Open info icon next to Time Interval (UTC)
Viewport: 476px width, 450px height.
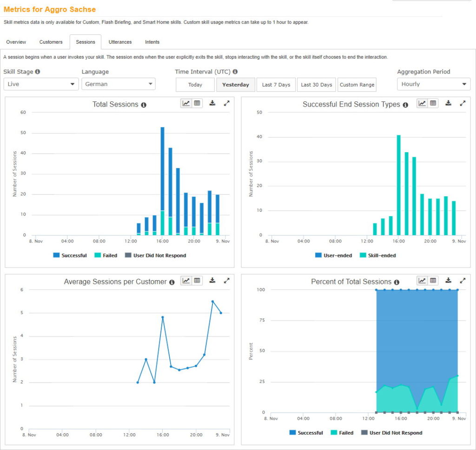point(235,72)
